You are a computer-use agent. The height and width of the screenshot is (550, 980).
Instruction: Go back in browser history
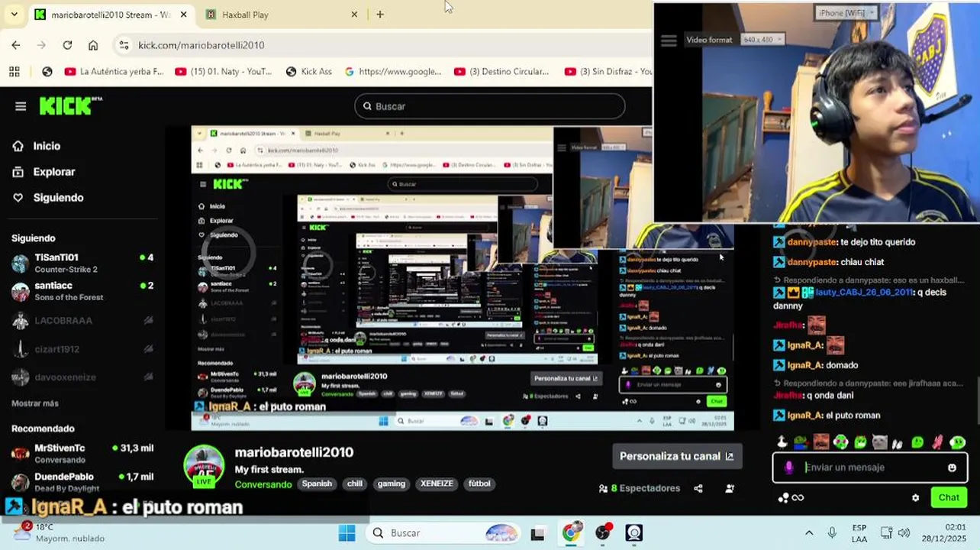(x=16, y=45)
